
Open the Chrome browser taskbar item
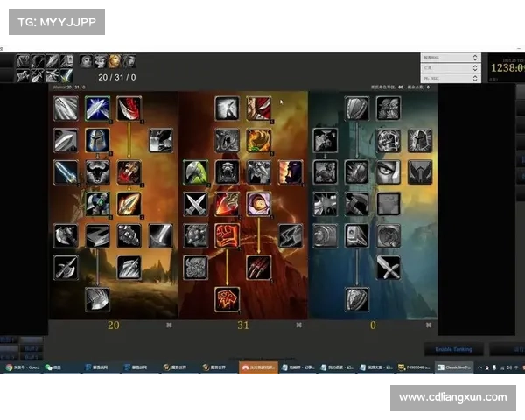(x=22, y=367)
